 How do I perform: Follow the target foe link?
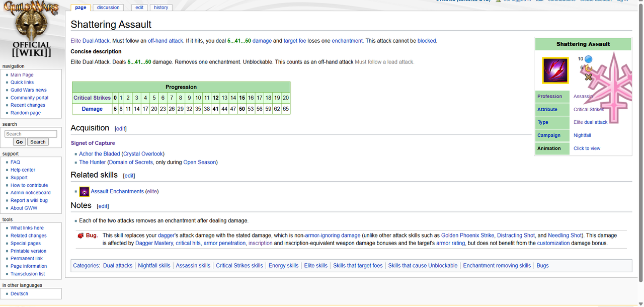tap(295, 41)
